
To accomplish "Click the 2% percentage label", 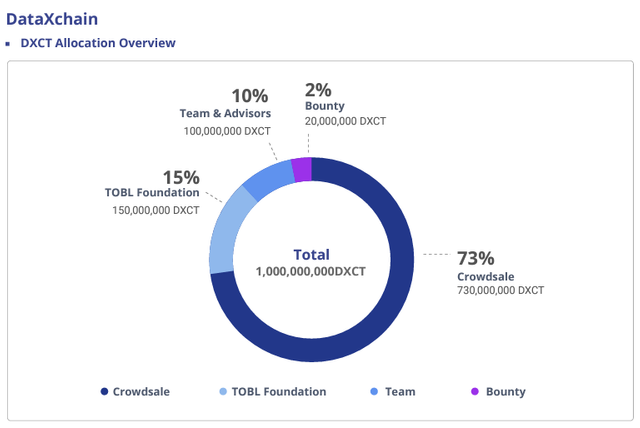I will pyautogui.click(x=318, y=90).
